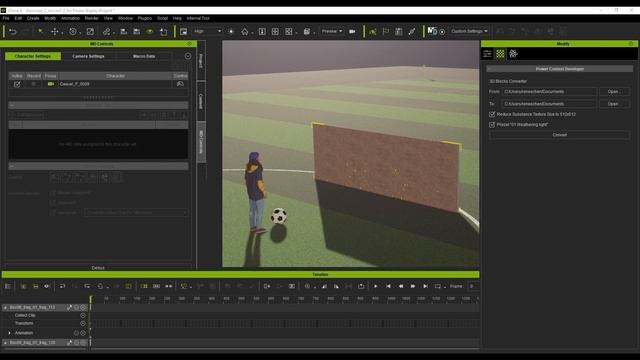Toggle the rightmost circle button on the Animation track
Screen dimensions: 640x360
pyautogui.click(x=83, y=333)
